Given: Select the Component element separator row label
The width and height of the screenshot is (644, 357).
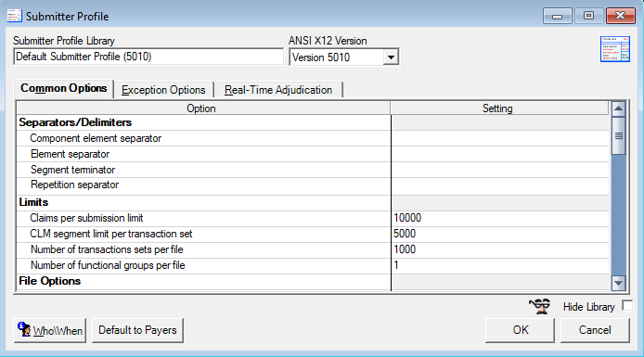Looking at the screenshot, I should (96, 138).
